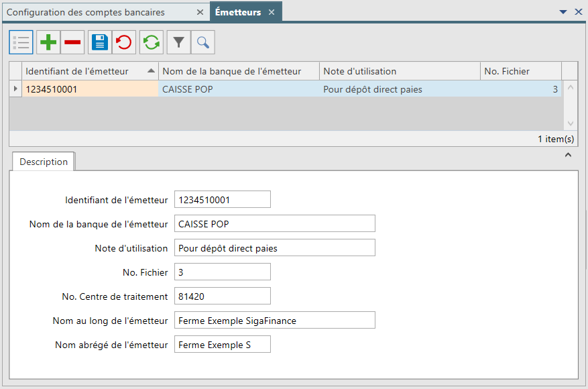Viewport: 588px width, 389px height.
Task: Click the Identifiant de l'émetteur input field
Action: 223,199
